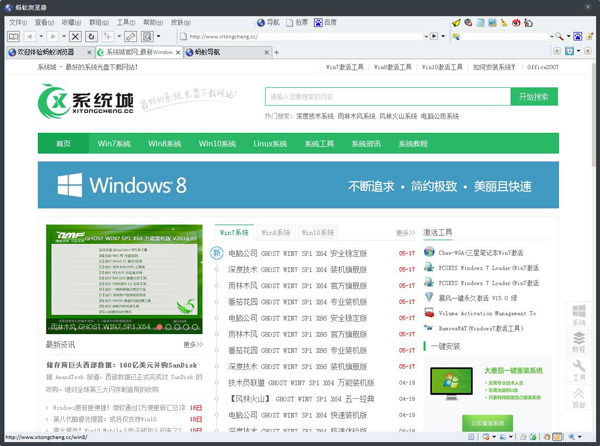This screenshot has width=600, height=446.
Task: Expand the Forward button history dropdown
Action: 64,37
